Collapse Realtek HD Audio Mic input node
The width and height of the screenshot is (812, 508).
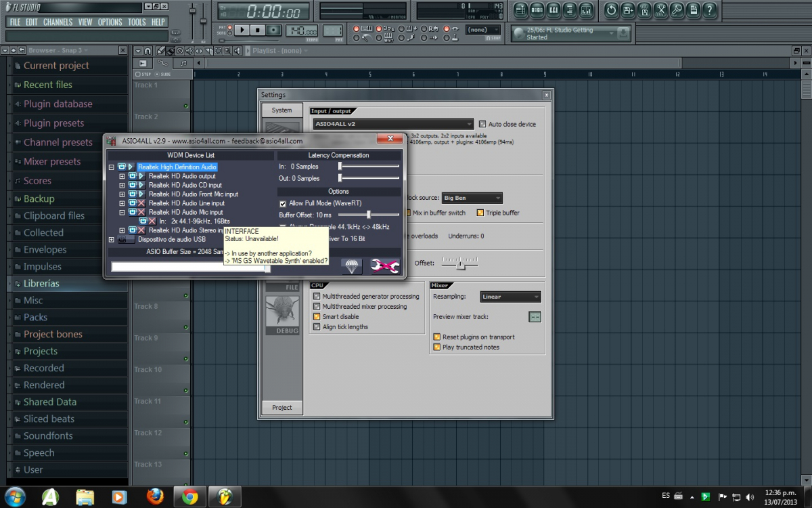click(x=122, y=212)
